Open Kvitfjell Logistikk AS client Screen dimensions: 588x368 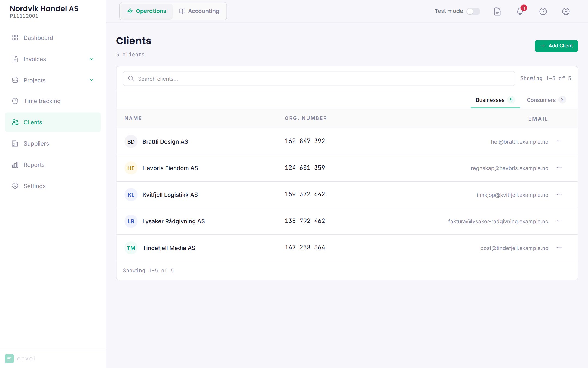tap(170, 195)
